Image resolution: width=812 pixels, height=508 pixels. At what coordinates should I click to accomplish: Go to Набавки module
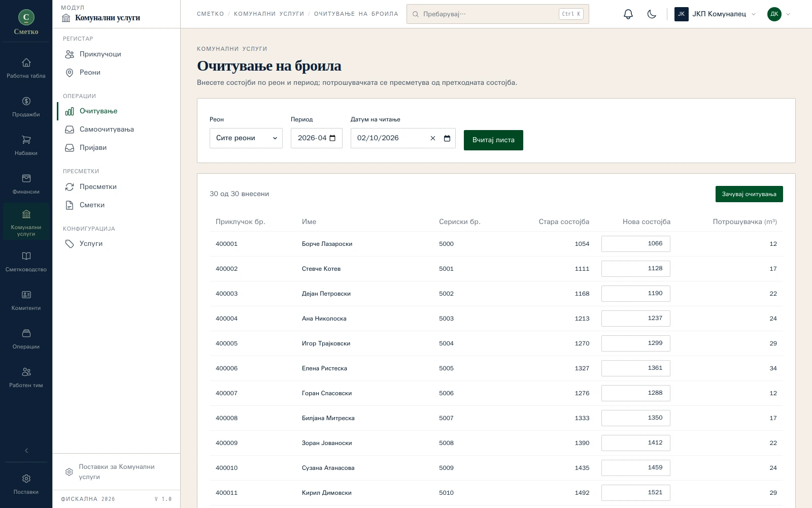click(x=26, y=146)
